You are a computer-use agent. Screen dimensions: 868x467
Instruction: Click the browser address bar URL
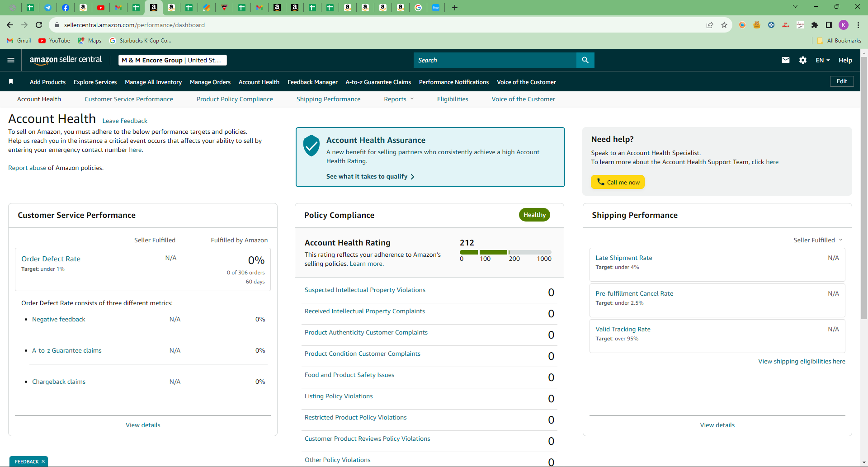point(134,25)
